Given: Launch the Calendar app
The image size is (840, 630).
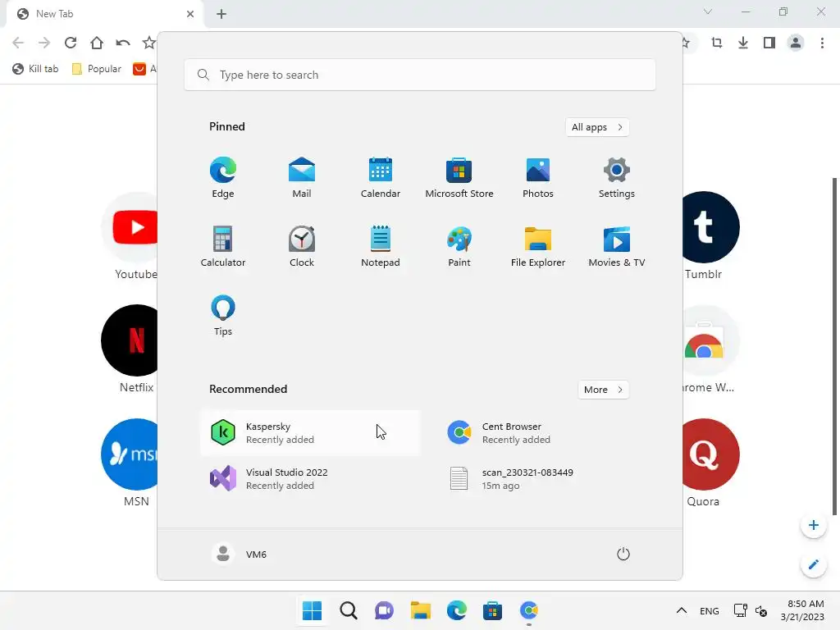Looking at the screenshot, I should 381,177.
